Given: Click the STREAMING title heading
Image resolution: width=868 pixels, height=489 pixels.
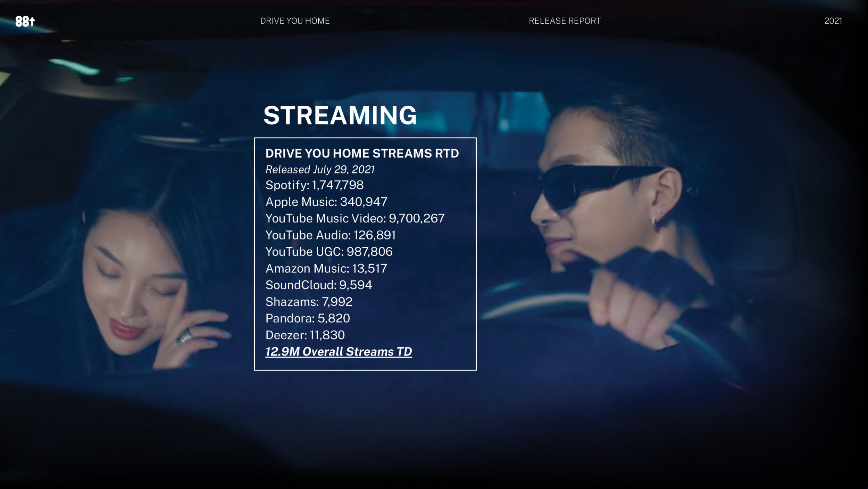Looking at the screenshot, I should click(x=340, y=115).
